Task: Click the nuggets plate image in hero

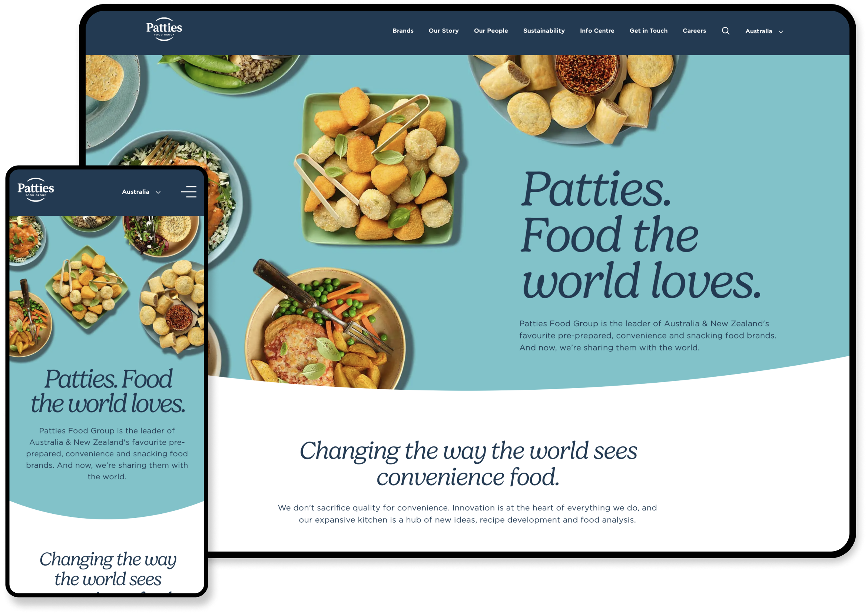Action: pos(380,167)
